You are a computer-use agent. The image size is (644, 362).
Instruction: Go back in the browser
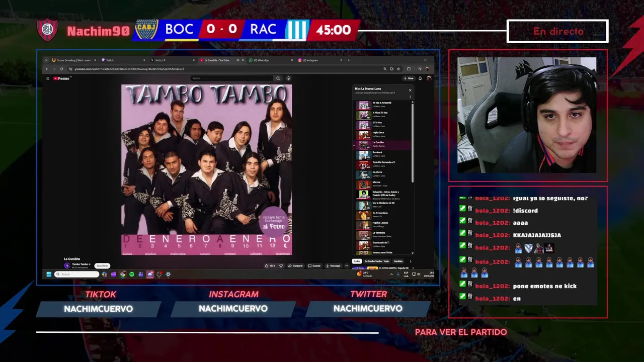tap(47, 69)
